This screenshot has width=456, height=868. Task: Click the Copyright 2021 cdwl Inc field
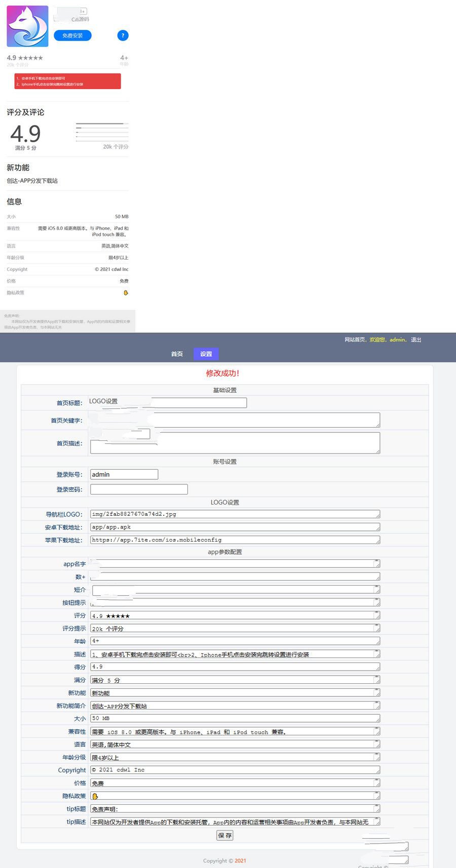235,770
